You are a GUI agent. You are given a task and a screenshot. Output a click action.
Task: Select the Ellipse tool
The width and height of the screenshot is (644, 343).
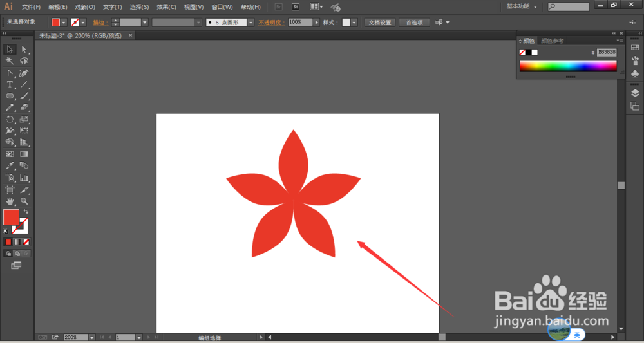point(10,96)
